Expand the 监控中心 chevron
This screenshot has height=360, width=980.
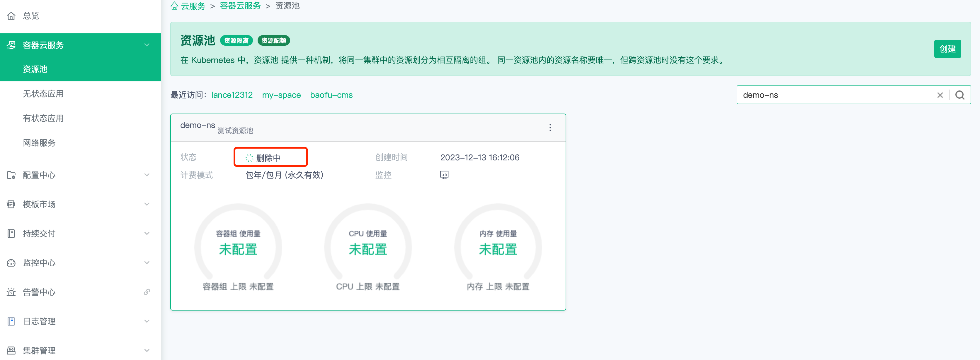147,263
